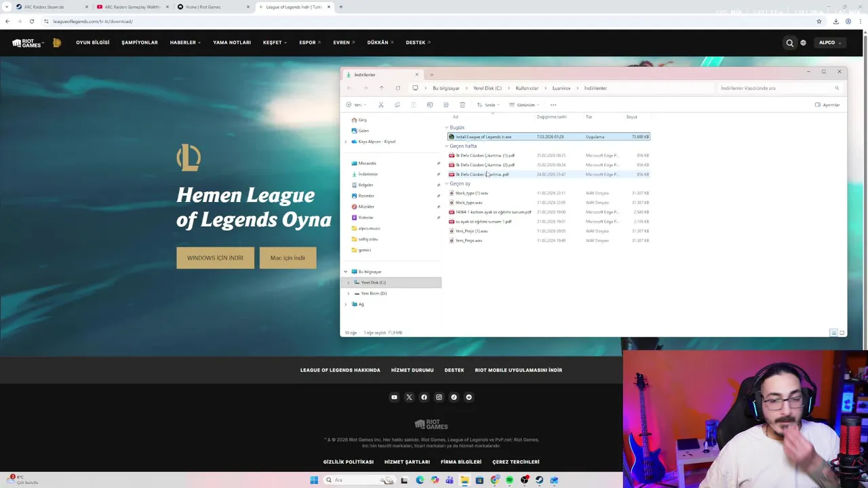
Task: Expand the Ağ network node
Action: [346, 304]
